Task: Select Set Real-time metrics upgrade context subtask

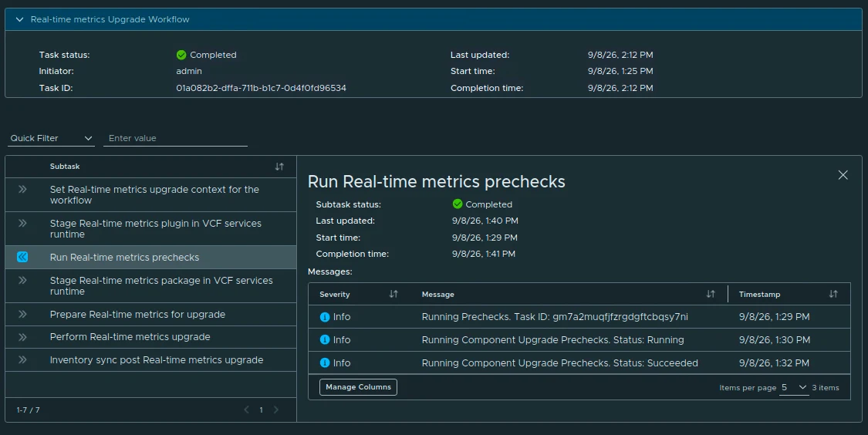Action: pos(150,195)
